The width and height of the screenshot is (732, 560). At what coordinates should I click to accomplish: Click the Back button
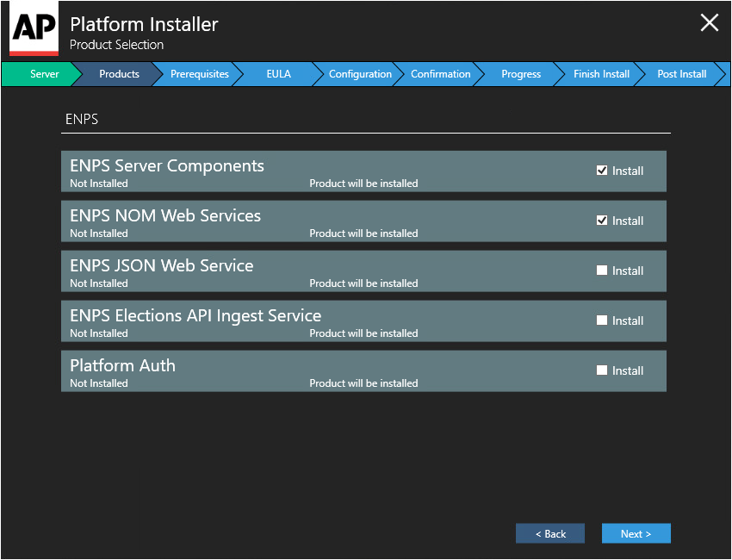[x=550, y=533]
